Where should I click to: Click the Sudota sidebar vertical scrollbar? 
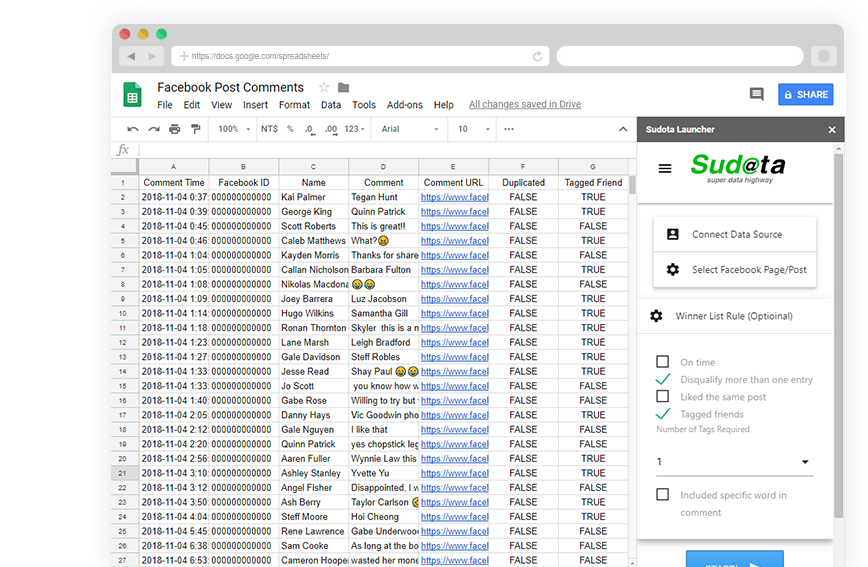coord(838,336)
